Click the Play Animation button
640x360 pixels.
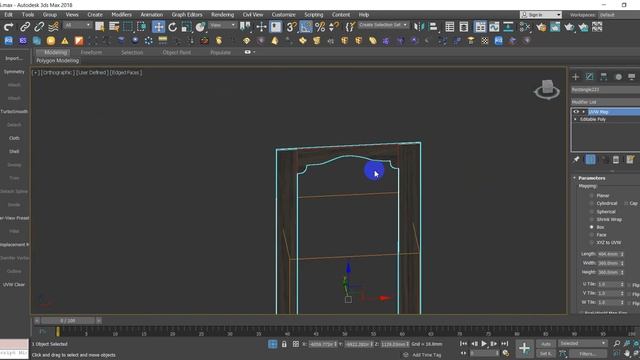[484, 344]
